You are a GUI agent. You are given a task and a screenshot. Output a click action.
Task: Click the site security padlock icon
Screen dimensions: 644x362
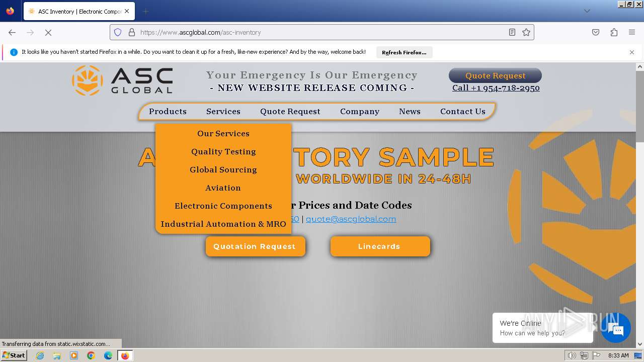click(x=132, y=32)
